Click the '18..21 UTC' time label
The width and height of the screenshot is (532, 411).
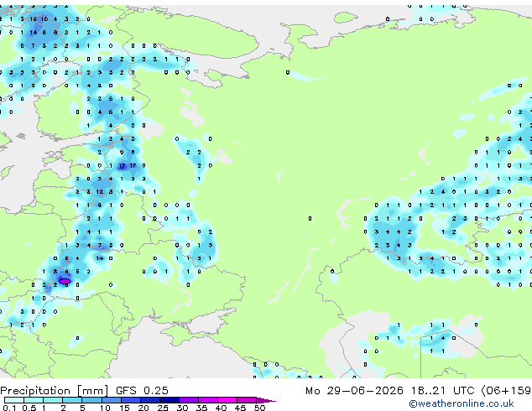(443, 391)
